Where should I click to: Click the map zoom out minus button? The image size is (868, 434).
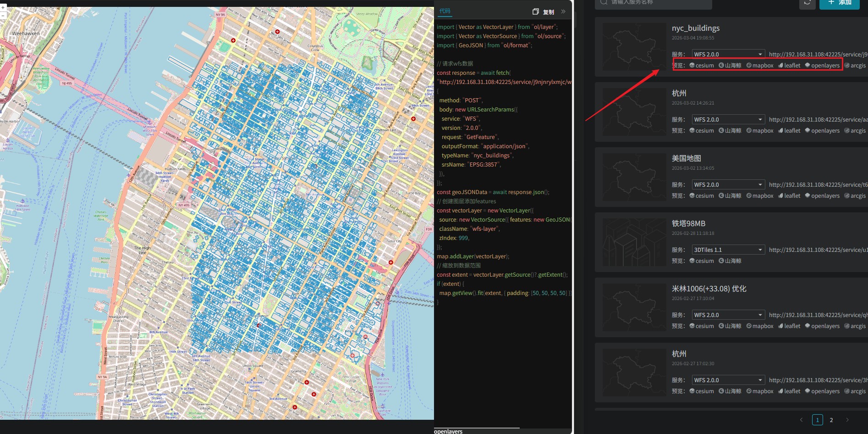tap(3, 15)
